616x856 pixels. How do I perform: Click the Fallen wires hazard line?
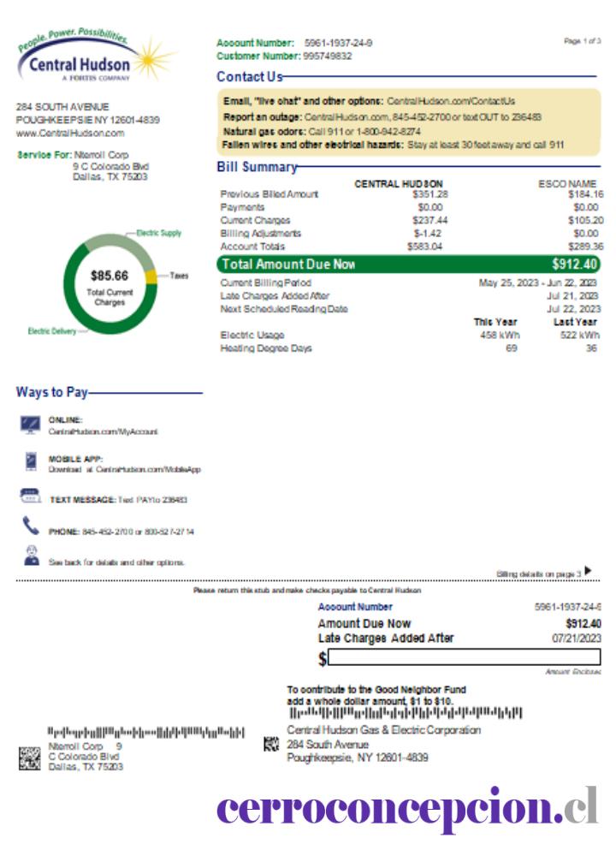pyautogui.click(x=394, y=145)
